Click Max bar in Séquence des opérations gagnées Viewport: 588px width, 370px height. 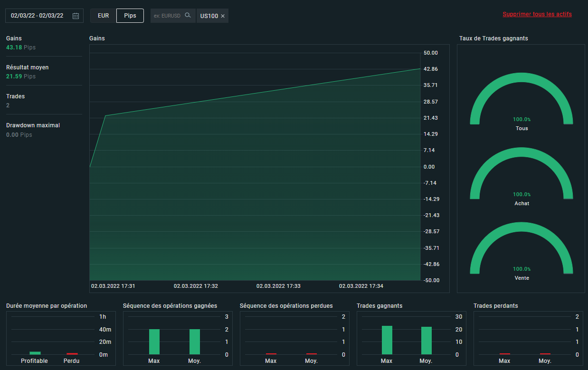pos(154,342)
